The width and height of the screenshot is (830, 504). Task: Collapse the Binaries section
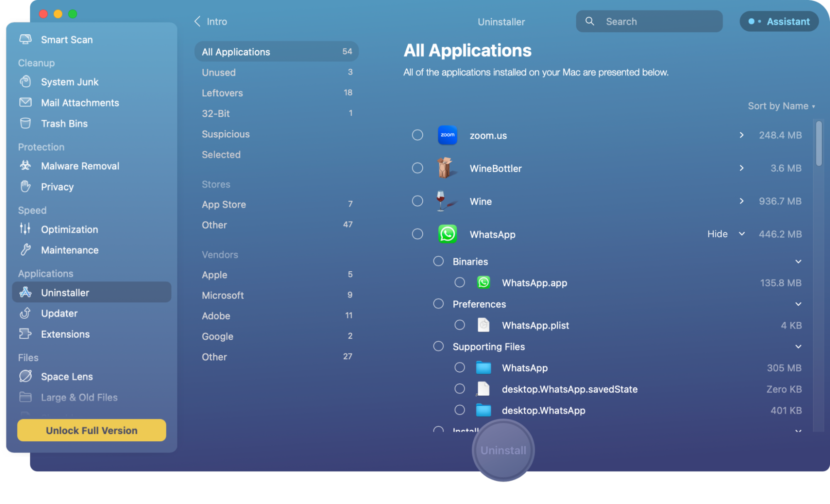tap(798, 261)
